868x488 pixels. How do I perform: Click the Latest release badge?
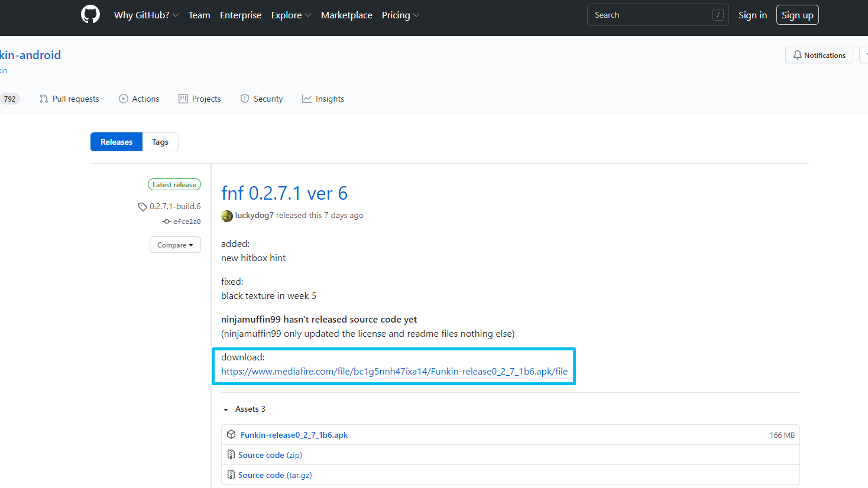point(174,185)
